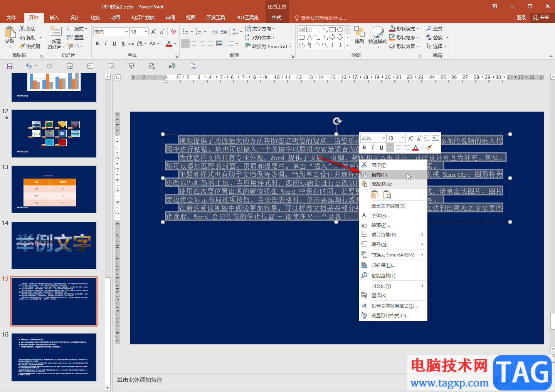Screen dimensions: 555x392
Task: Select the right arrow shape in shapes gallery
Action: point(332,37)
